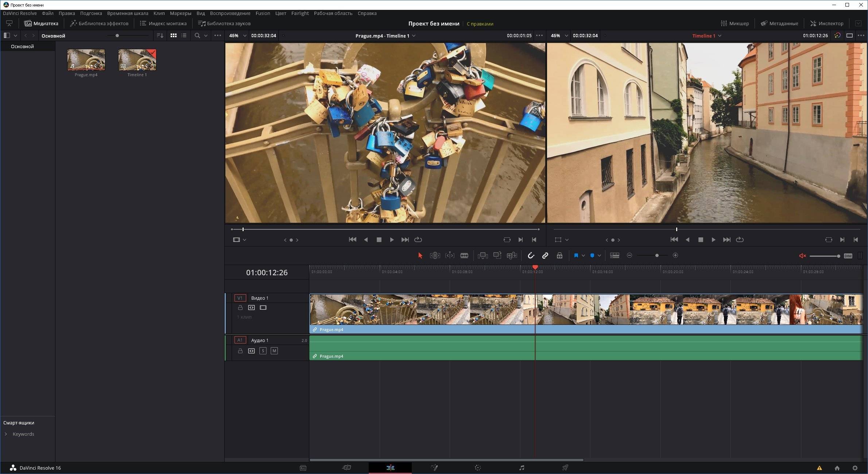Zoom out timeline with minus button

pos(629,256)
